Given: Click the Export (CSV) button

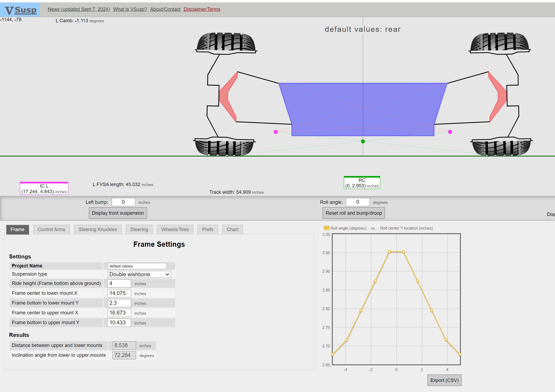Looking at the screenshot, I should click(444, 380).
